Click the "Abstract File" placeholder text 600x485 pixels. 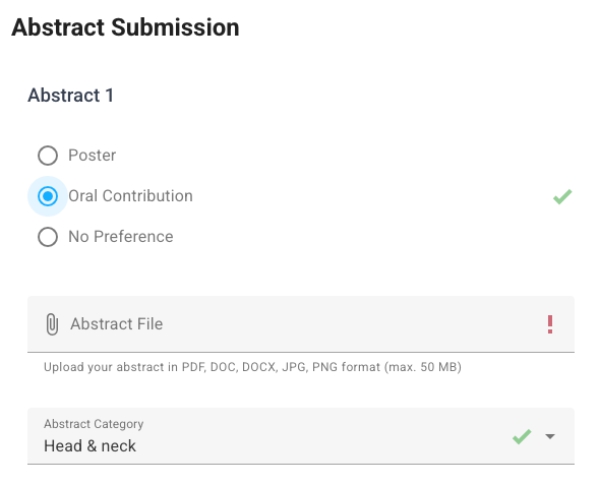click(116, 324)
